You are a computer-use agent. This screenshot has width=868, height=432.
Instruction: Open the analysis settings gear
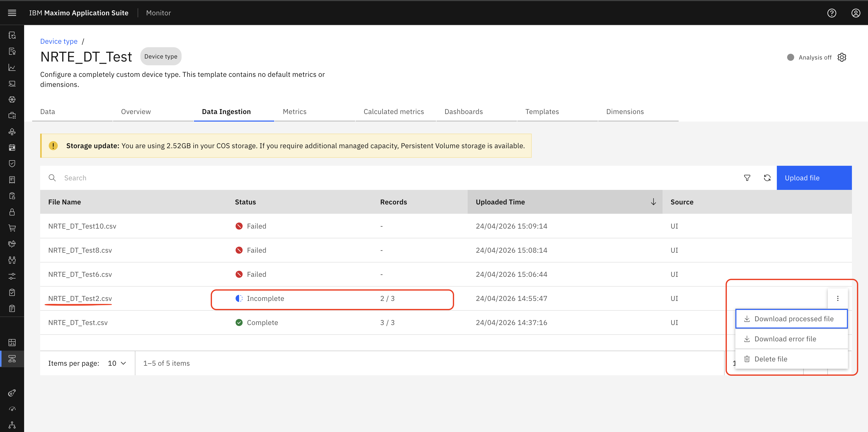point(842,57)
